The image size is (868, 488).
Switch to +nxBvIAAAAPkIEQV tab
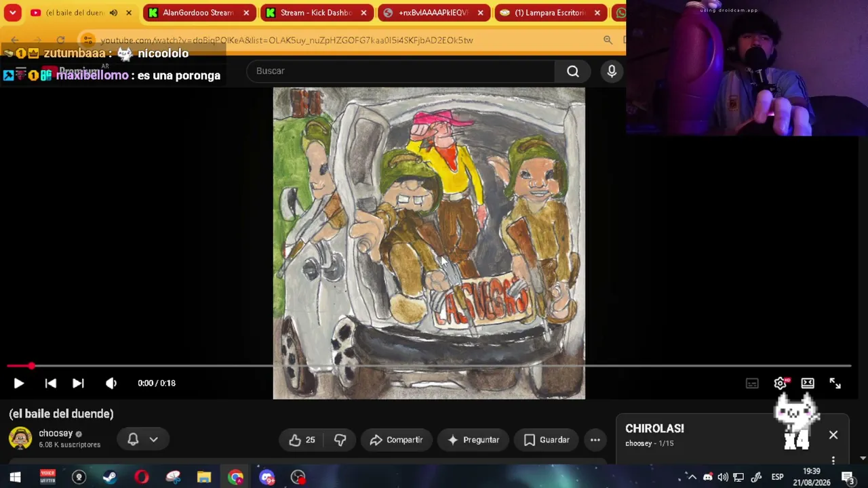[433, 12]
